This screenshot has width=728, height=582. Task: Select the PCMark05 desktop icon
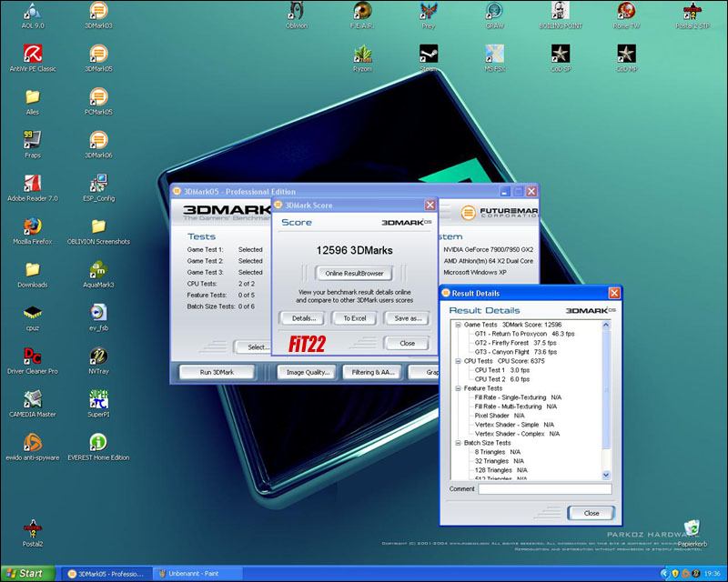98,102
